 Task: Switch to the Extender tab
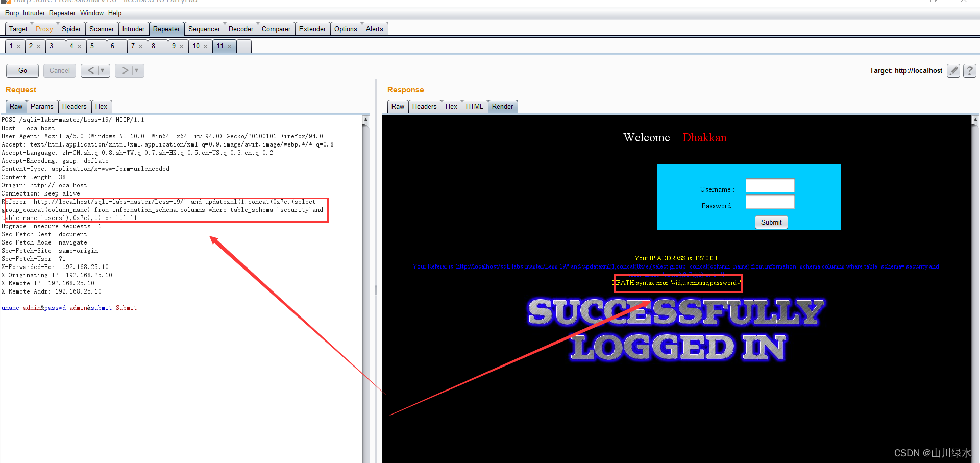tap(312, 29)
